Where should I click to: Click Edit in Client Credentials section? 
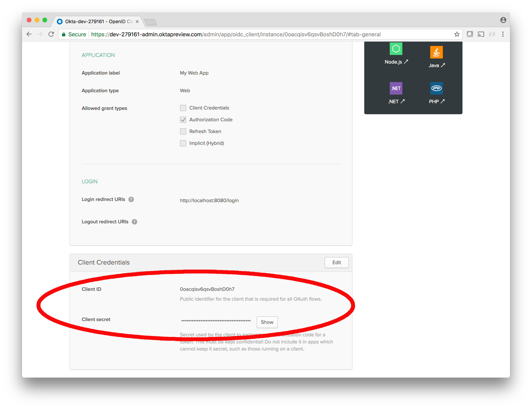(336, 263)
